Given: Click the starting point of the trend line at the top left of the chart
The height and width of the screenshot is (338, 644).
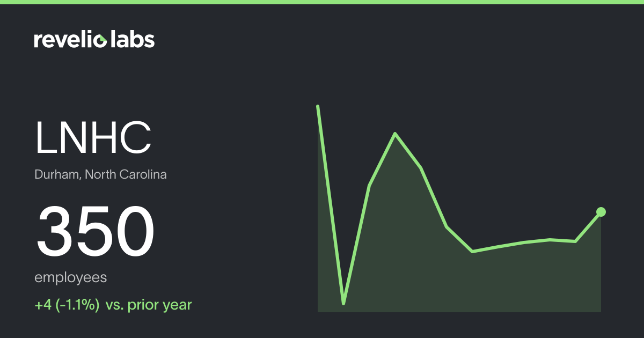Looking at the screenshot, I should click(318, 107).
